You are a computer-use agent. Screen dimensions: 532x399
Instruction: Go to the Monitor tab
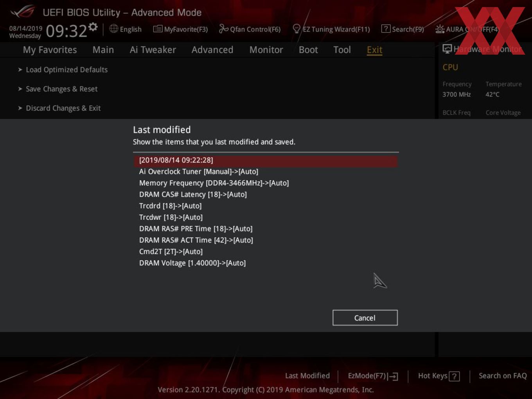tap(266, 50)
